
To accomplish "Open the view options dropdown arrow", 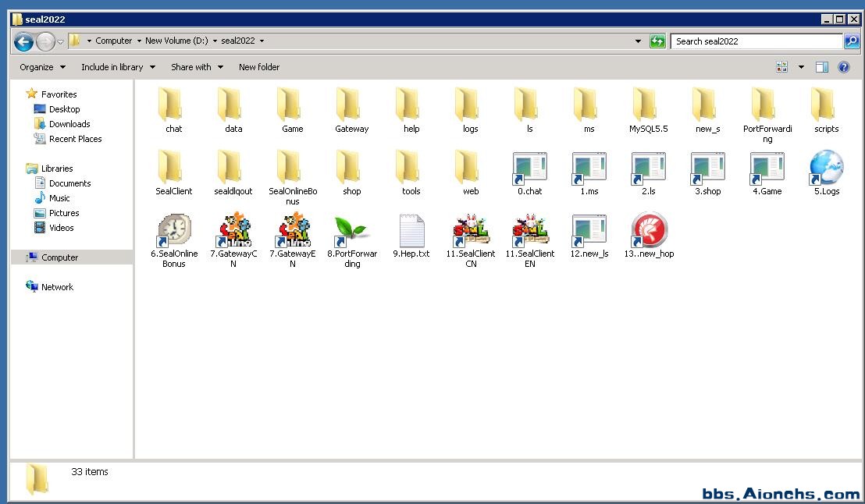I will point(801,67).
